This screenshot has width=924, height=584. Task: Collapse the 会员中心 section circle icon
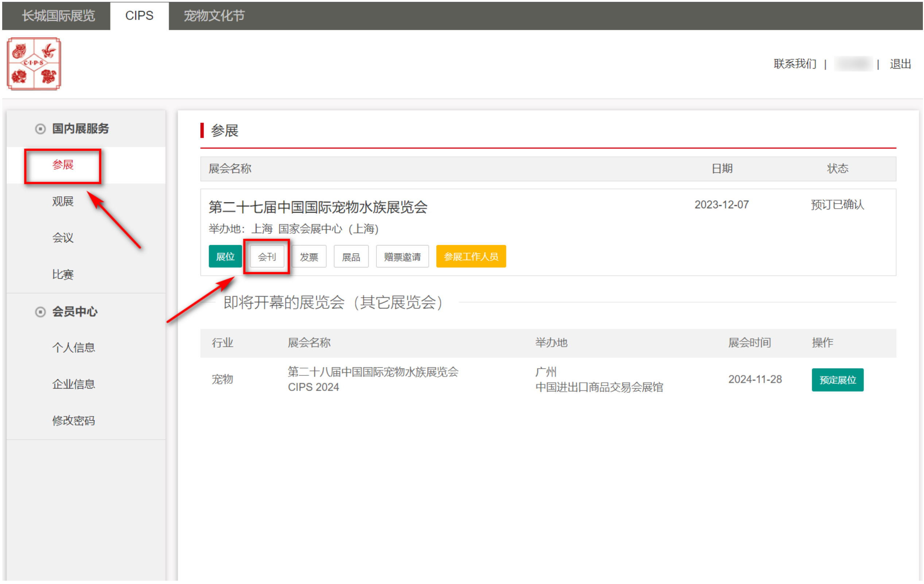coord(40,312)
